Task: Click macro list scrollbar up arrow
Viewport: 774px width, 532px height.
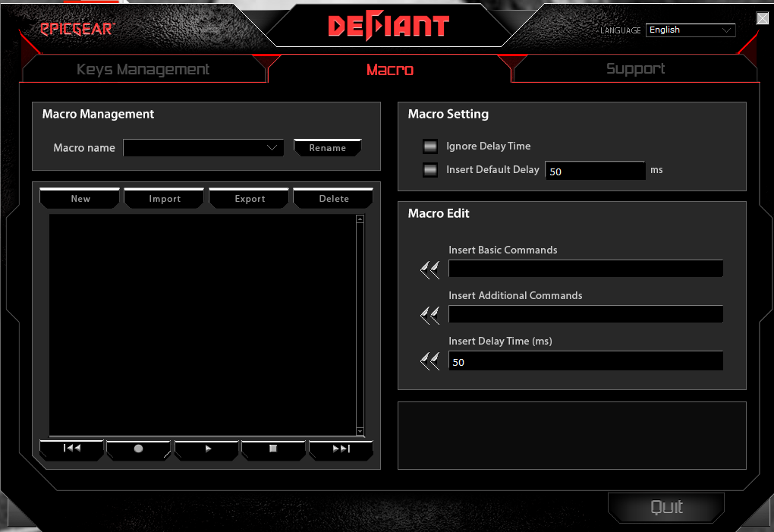Action: pos(360,219)
